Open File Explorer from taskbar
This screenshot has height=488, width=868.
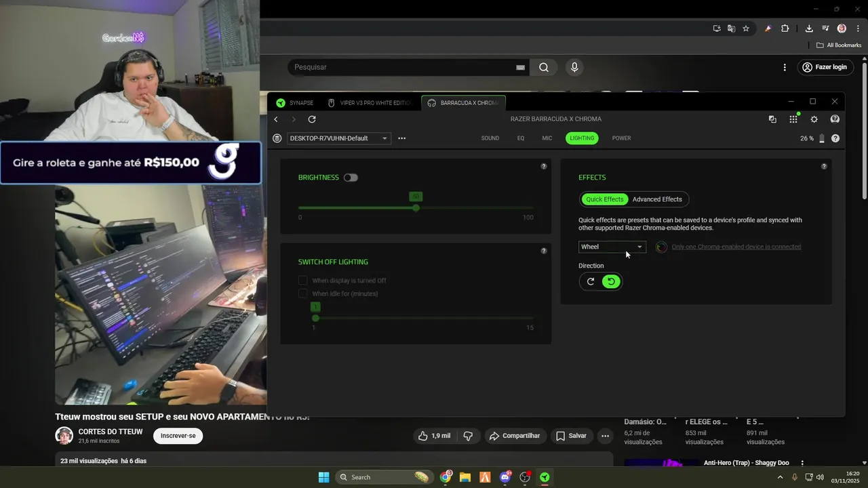pyautogui.click(x=465, y=477)
